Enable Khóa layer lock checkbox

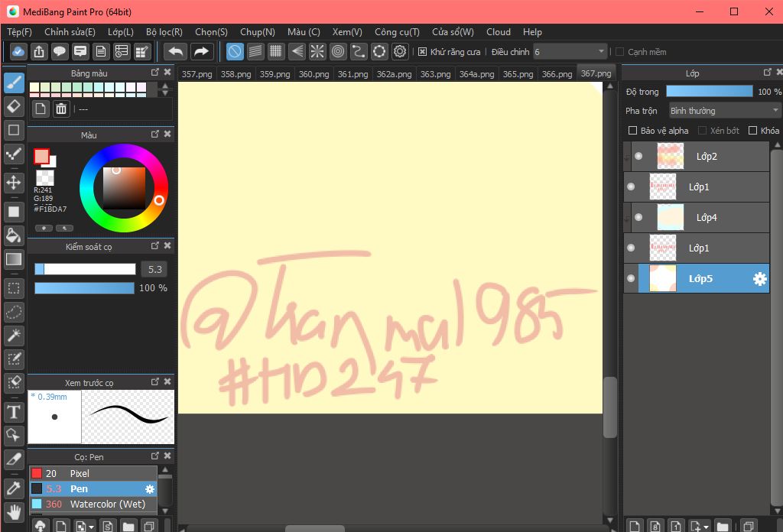(x=752, y=130)
